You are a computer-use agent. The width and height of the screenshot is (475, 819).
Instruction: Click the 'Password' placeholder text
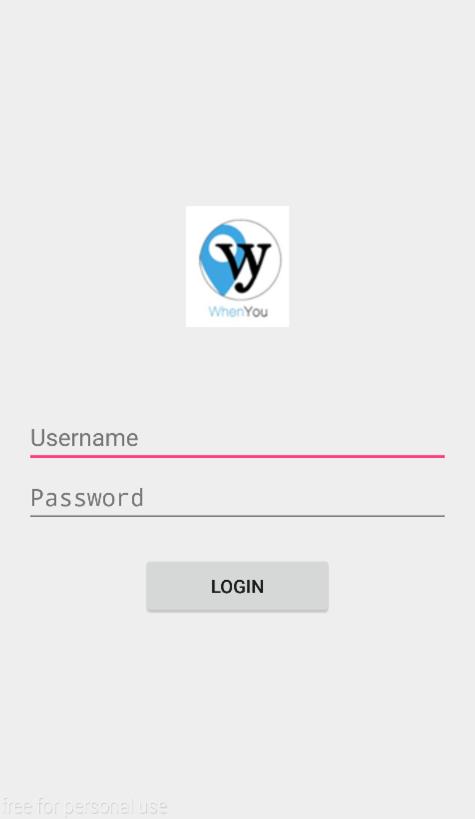(x=87, y=498)
